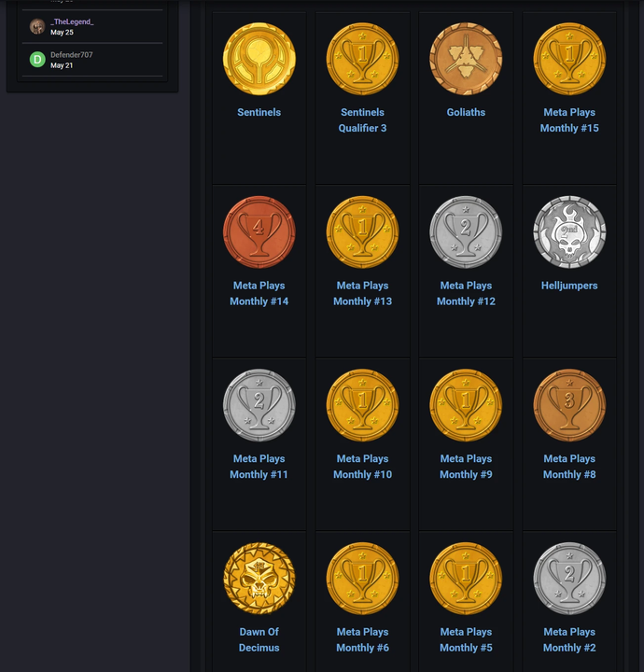Click the gold Monthly #13 trophy medal
644x672 pixels.
362,232
